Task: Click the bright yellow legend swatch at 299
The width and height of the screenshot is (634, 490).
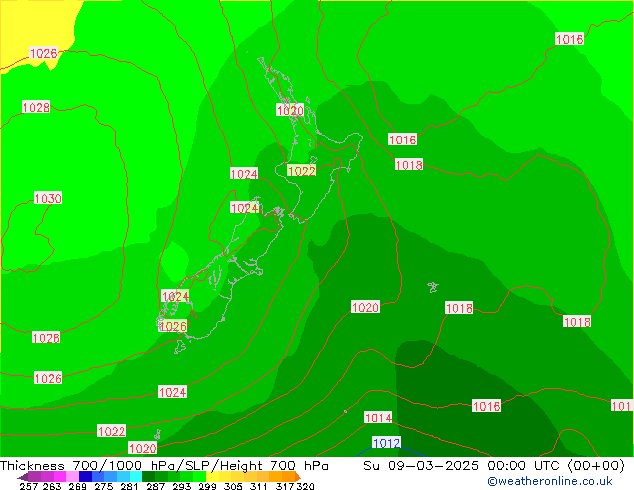Action: pos(213,476)
